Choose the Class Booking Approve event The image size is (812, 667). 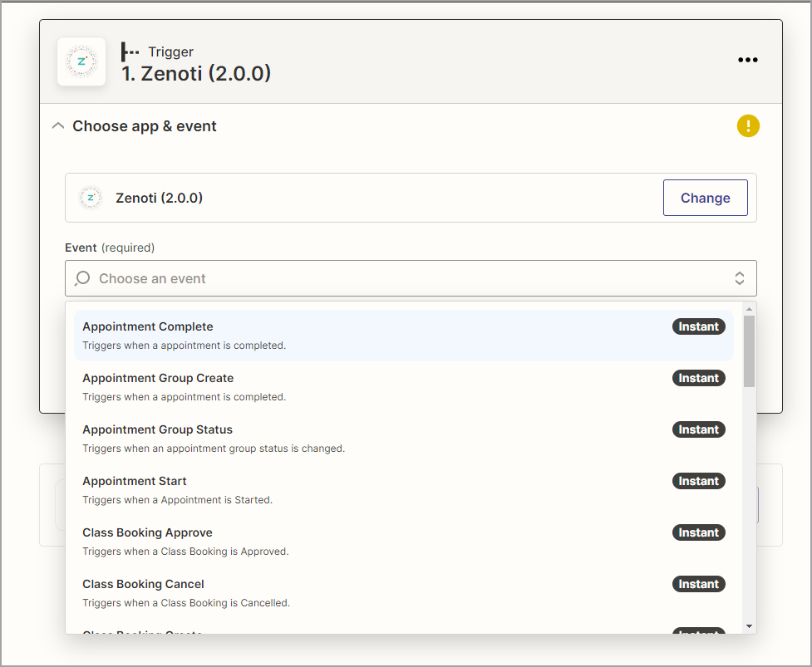click(404, 542)
